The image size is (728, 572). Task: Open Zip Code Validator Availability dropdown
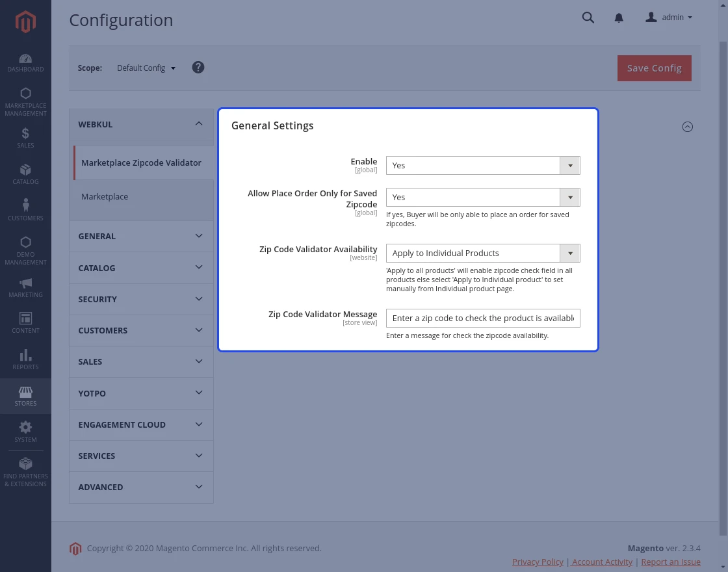[483, 253]
